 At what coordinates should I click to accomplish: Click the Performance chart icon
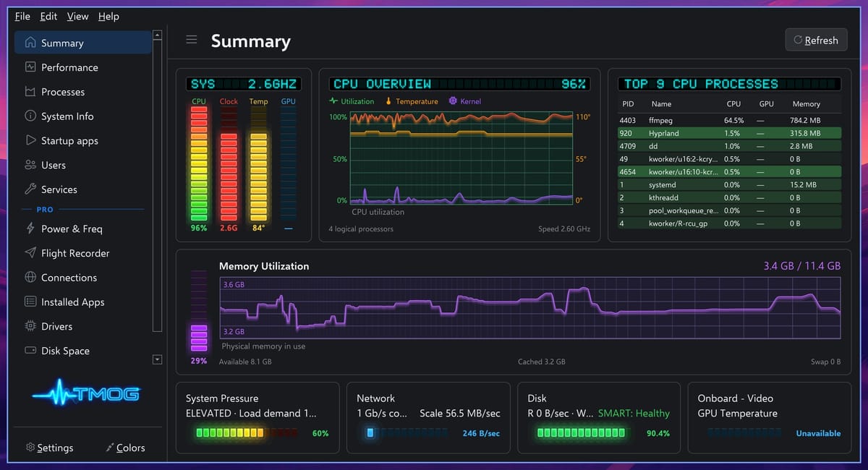coord(30,67)
